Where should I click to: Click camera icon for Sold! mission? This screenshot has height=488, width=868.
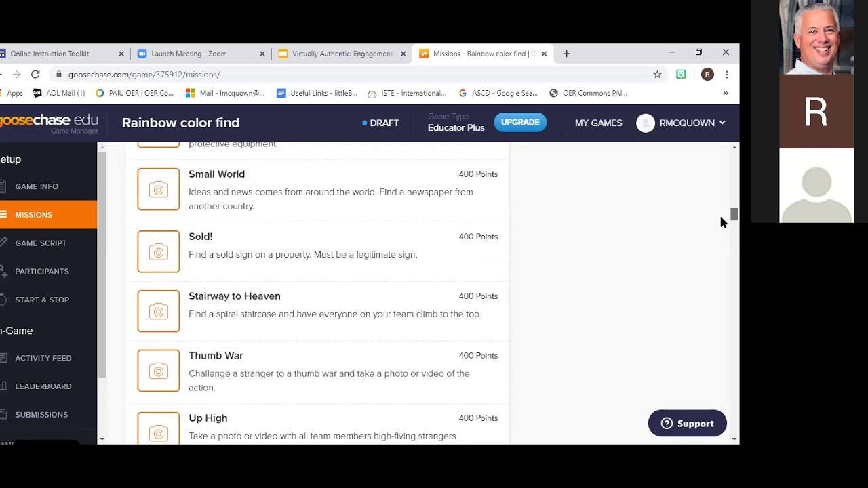click(159, 251)
